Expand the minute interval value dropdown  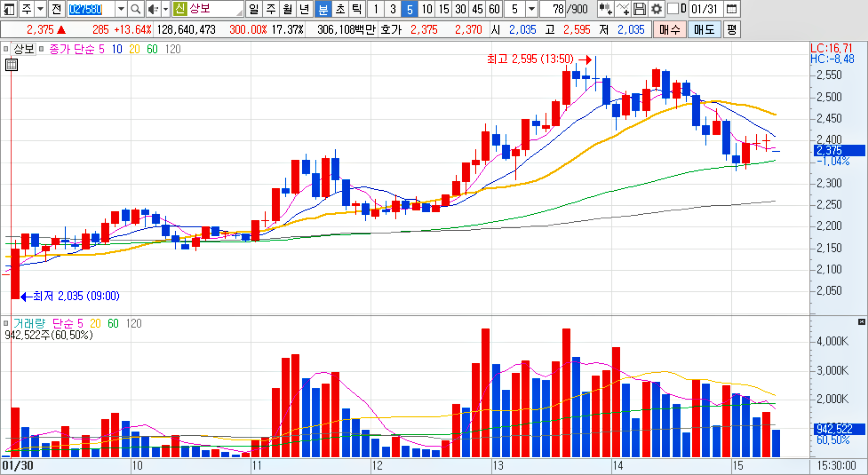coord(532,9)
